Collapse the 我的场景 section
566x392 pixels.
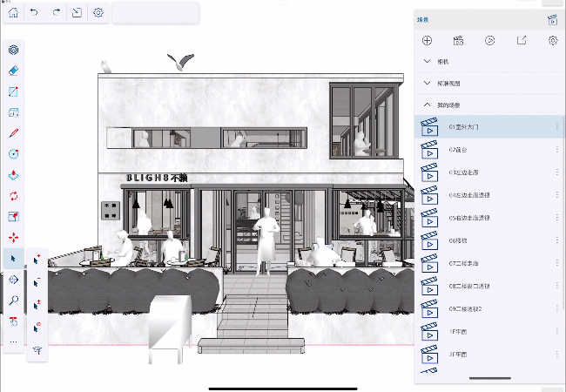tap(427, 105)
